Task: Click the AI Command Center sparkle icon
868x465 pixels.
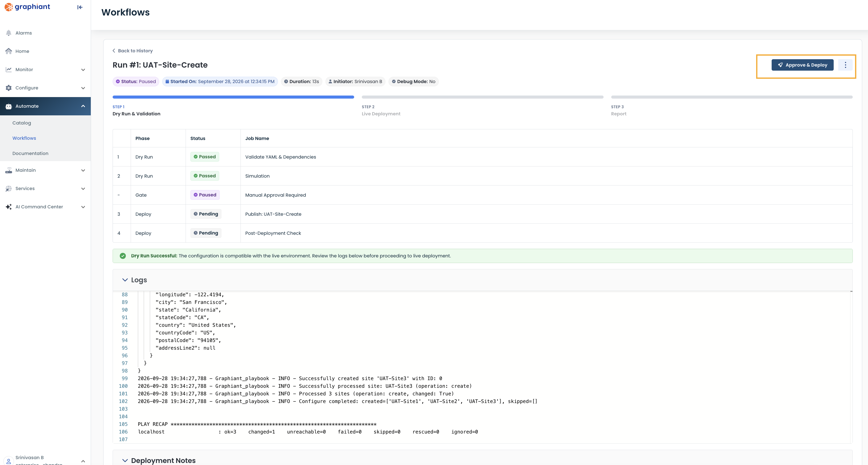Action: tap(9, 207)
